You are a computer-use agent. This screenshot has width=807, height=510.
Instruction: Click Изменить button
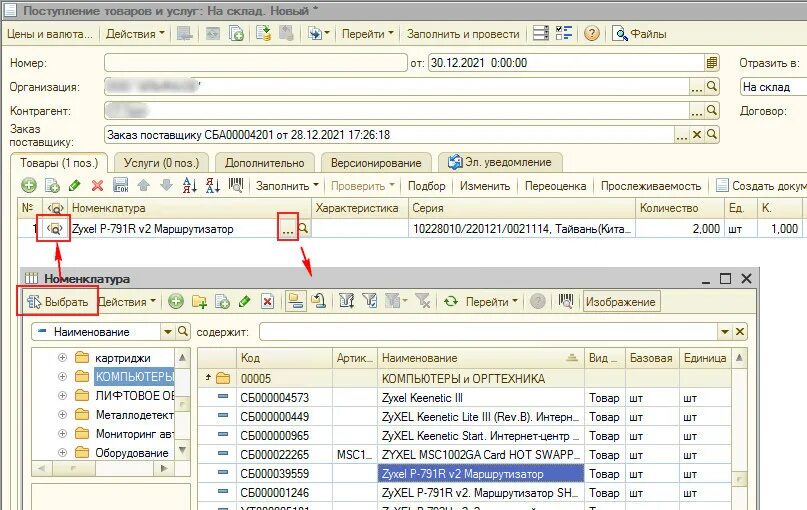coord(485,186)
